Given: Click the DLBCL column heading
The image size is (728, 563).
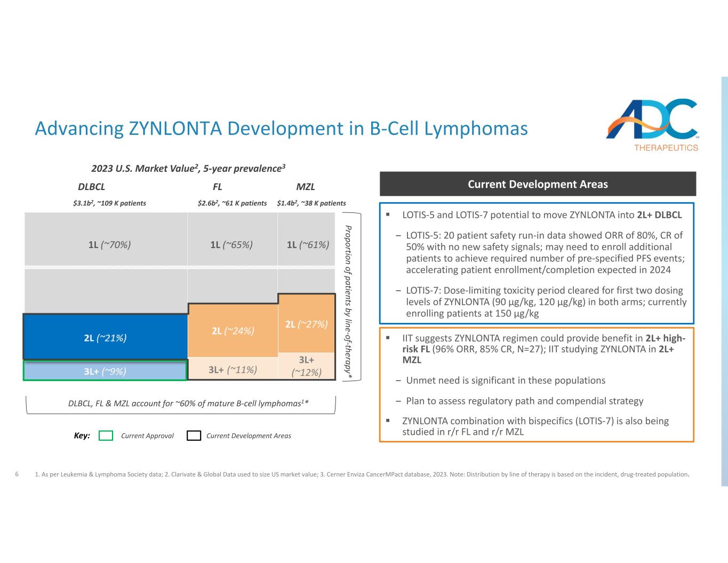Looking at the screenshot, I should click(92, 187).
